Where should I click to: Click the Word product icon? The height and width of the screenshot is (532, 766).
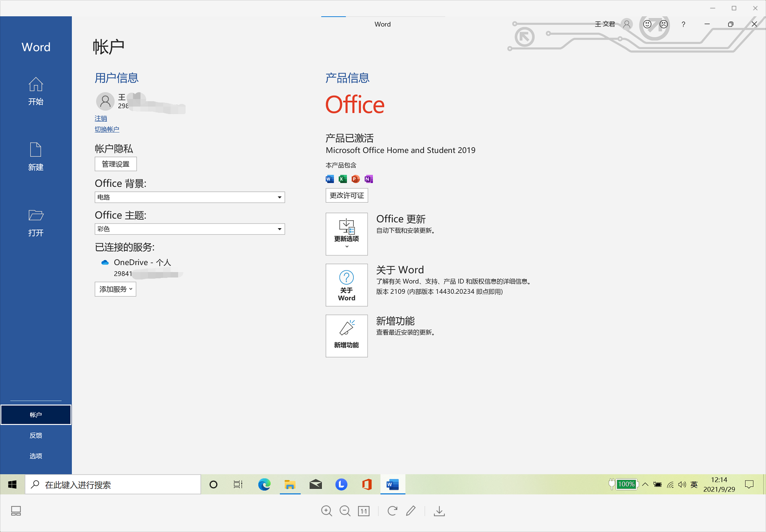330,179
